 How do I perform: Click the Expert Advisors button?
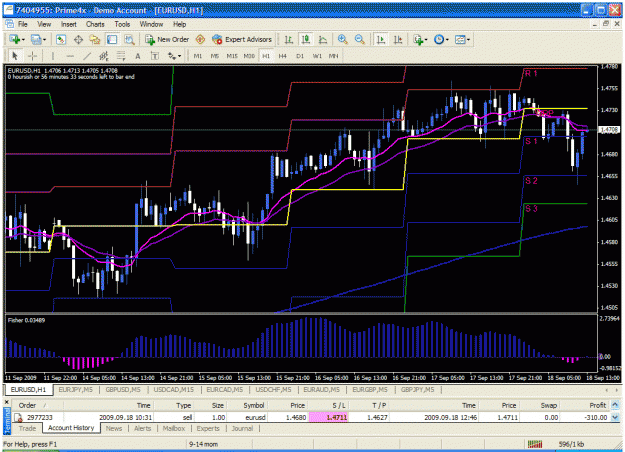(x=242, y=39)
